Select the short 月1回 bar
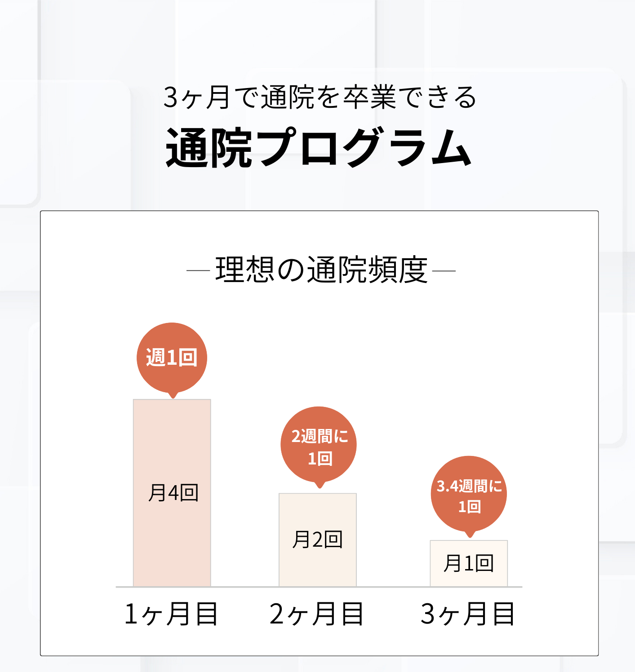 [x=469, y=563]
